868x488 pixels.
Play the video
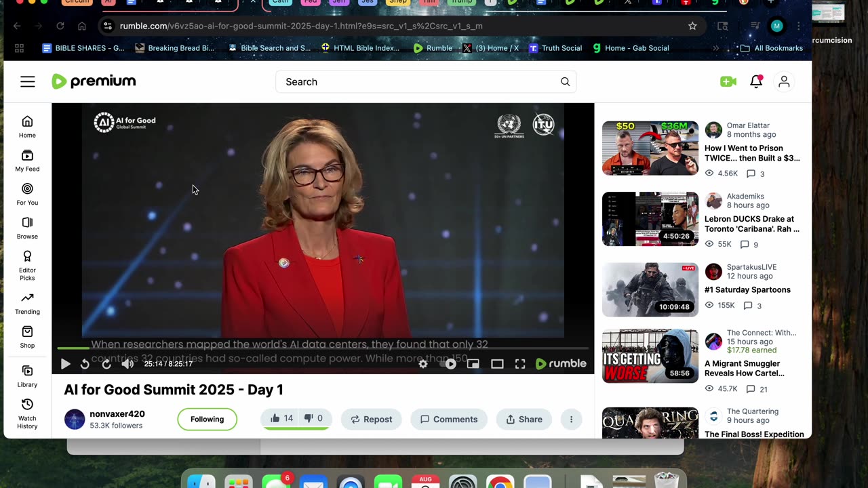pyautogui.click(x=65, y=364)
